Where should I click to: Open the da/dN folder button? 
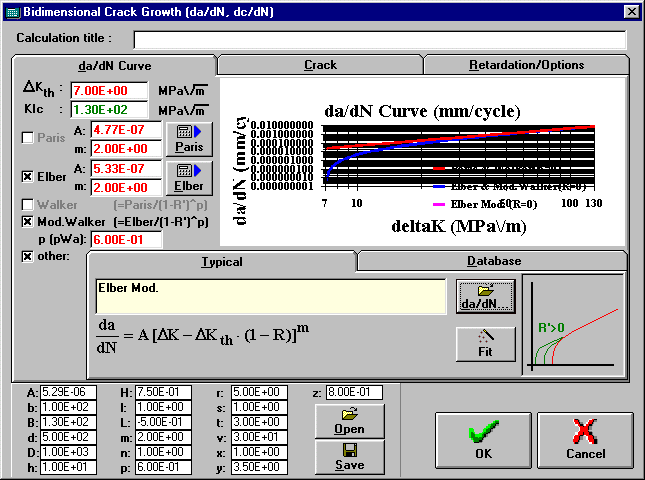point(485,296)
